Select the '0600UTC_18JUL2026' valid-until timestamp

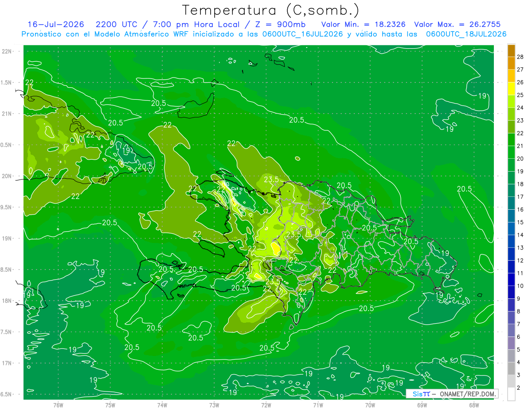tap(466, 34)
